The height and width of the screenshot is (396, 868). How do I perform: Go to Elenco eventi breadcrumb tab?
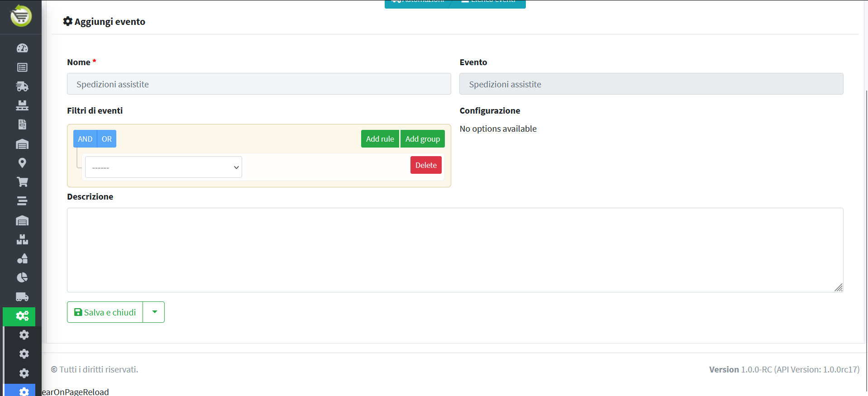[x=490, y=3]
